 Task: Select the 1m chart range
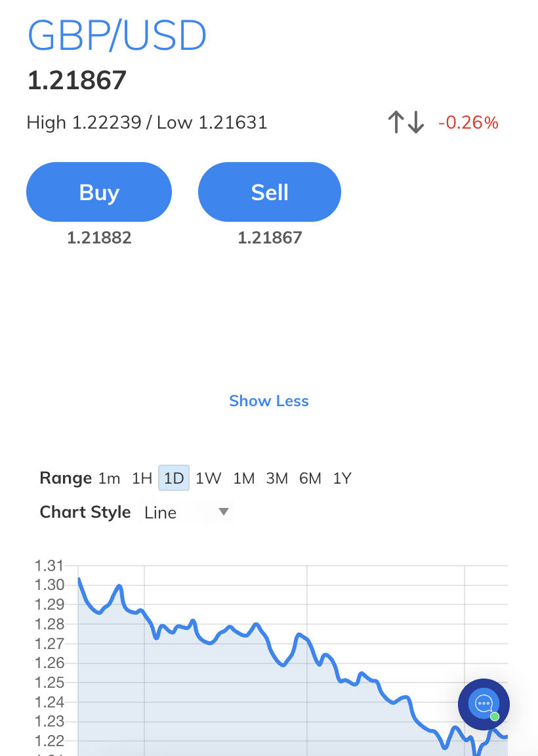click(x=109, y=478)
